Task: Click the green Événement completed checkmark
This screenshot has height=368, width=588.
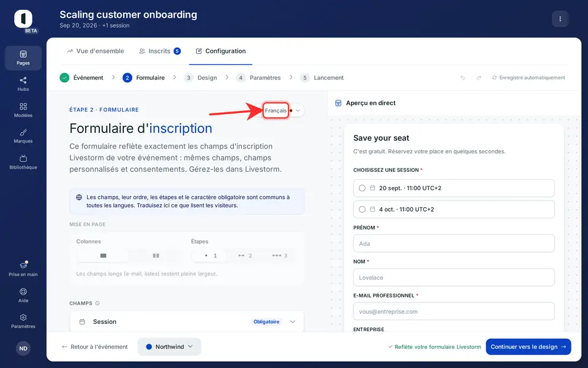Action: coord(64,78)
